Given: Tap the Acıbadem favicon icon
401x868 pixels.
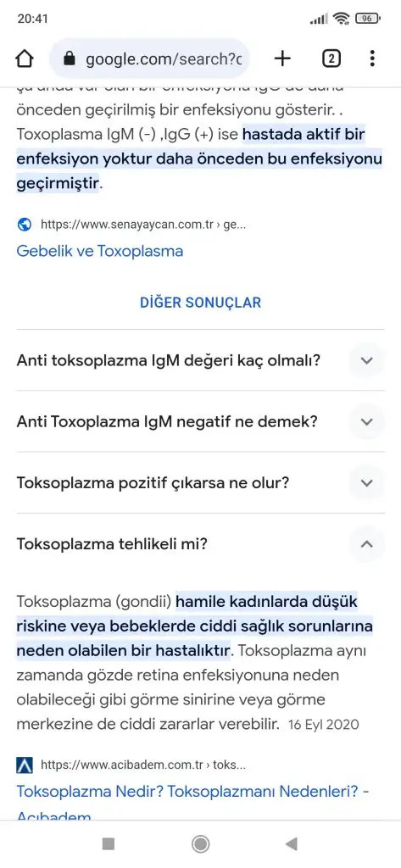Looking at the screenshot, I should (25, 765).
